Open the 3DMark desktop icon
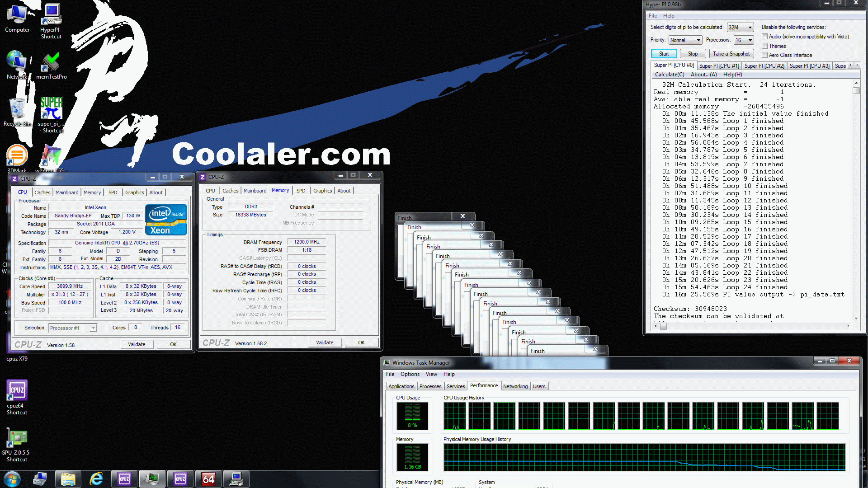Image resolution: width=868 pixels, height=488 pixels. 17,158
